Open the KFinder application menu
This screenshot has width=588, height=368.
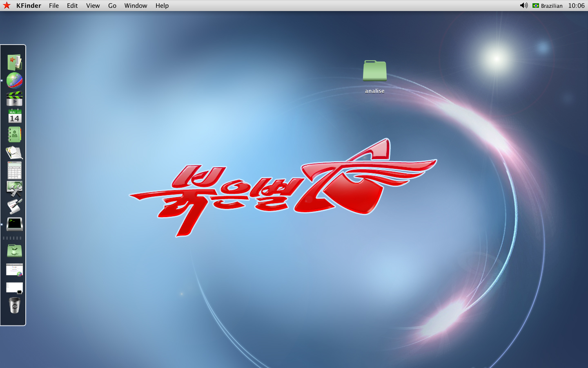pos(29,6)
